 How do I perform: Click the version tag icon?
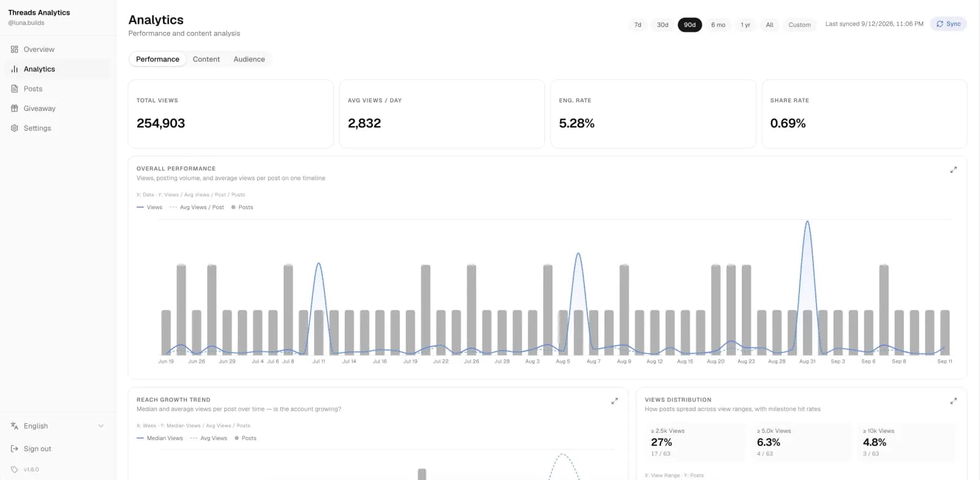[15, 469]
